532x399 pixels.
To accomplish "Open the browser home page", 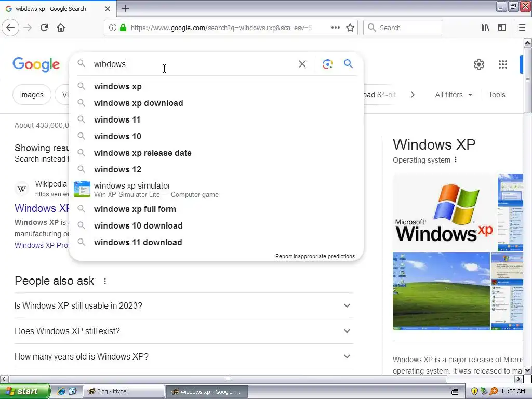I will tap(61, 28).
